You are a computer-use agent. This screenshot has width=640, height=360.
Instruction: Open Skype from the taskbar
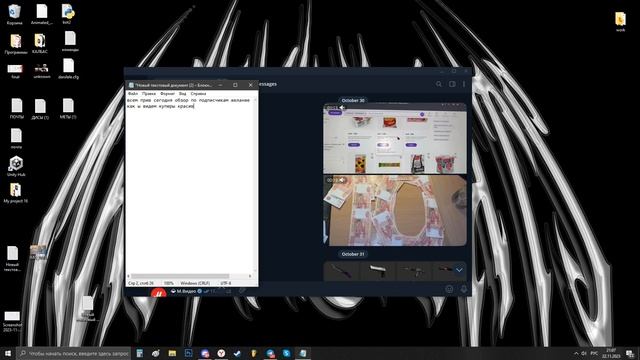(287, 353)
